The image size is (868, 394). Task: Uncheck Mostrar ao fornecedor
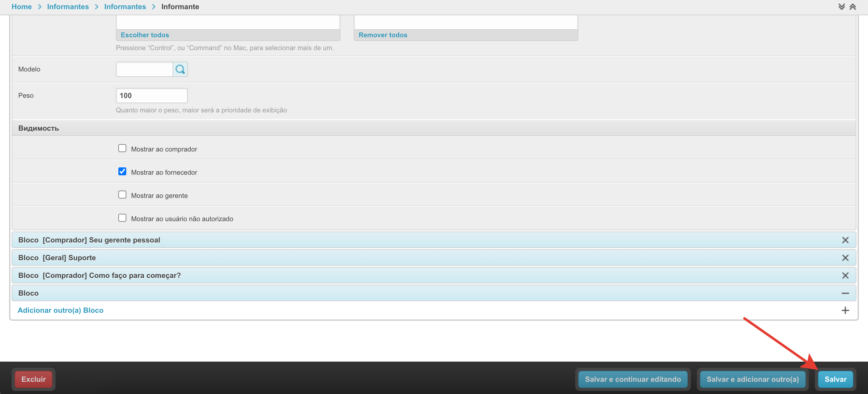[122, 172]
